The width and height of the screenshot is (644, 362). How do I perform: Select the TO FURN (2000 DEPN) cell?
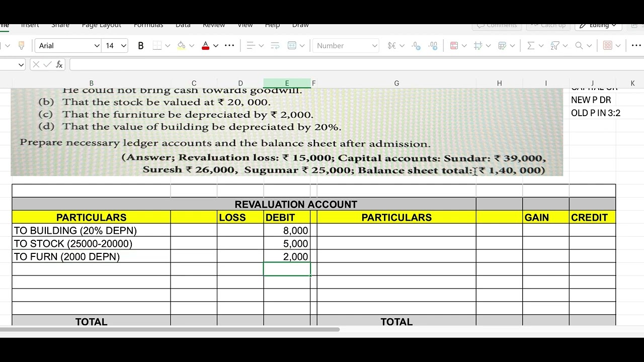click(x=91, y=256)
